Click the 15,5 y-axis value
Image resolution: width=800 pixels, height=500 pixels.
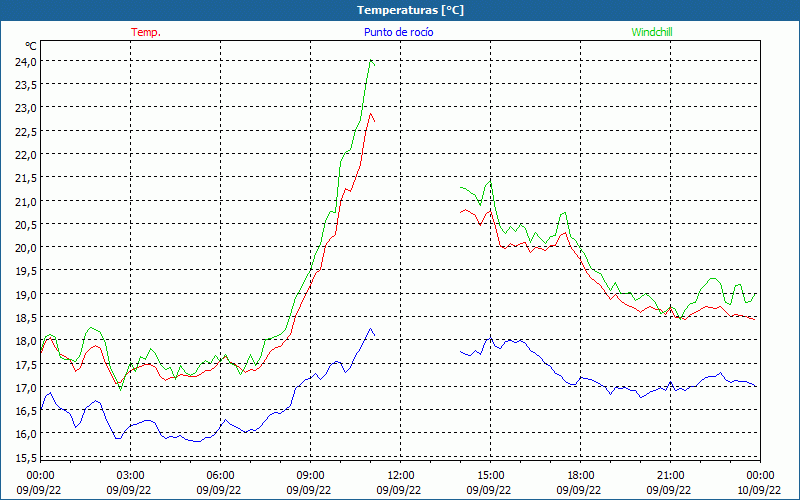pos(26,457)
